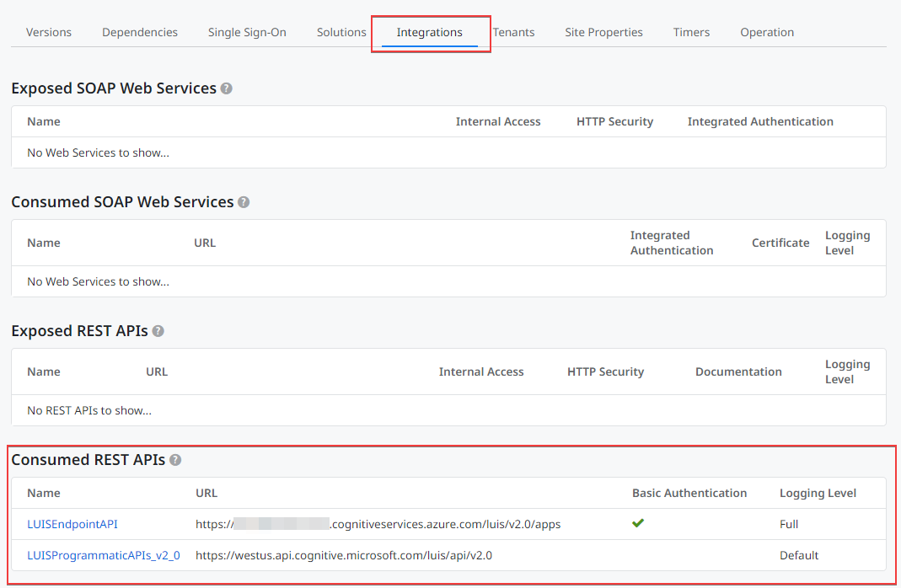Viewport: 901px width, 588px height.
Task: Open help for Consumed REST APIs
Action: click(174, 460)
